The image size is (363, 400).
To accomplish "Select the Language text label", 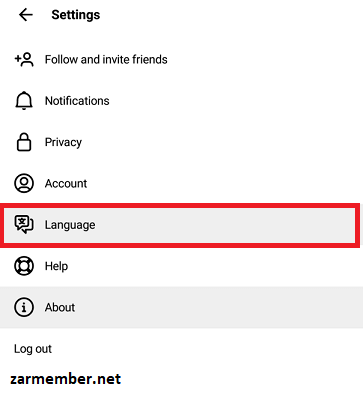I will (x=70, y=225).
